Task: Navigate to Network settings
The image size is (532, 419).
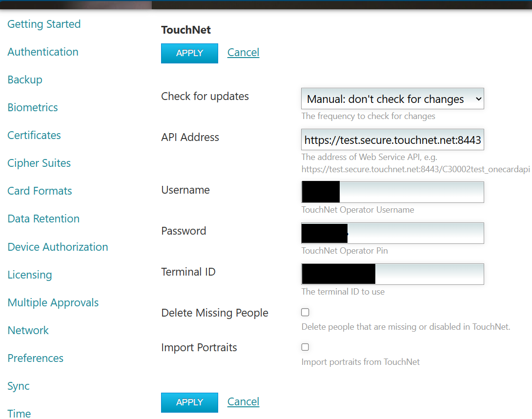Action: (28, 330)
